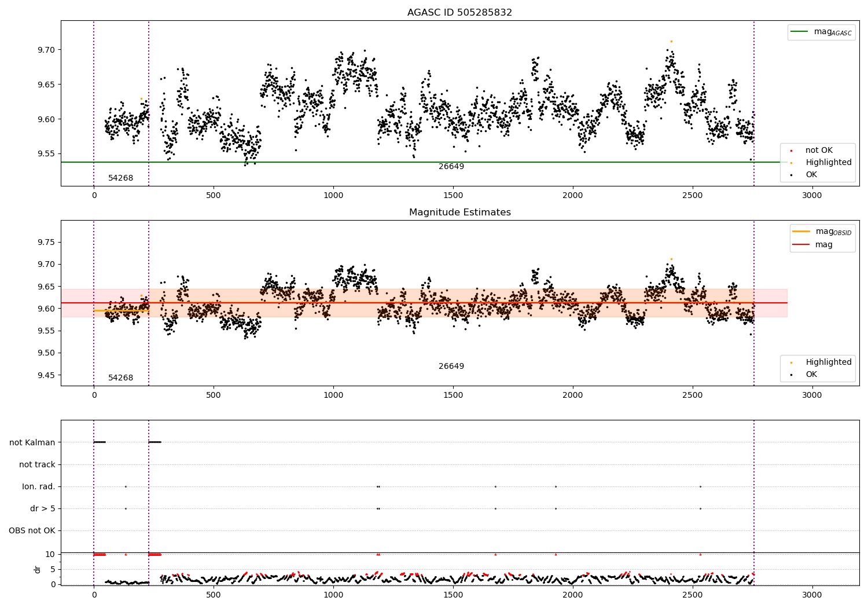
Task: Click the 'Ion. rad.' row label
Action: (x=39, y=486)
